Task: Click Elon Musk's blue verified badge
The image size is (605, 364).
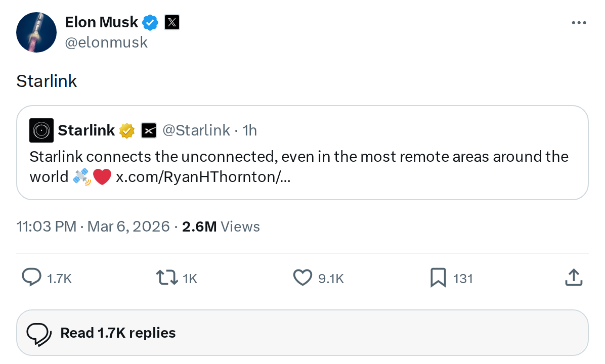Action: pyautogui.click(x=150, y=22)
